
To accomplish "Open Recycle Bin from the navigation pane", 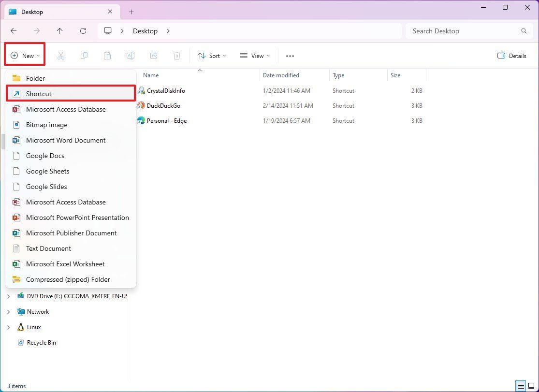I will tap(41, 342).
